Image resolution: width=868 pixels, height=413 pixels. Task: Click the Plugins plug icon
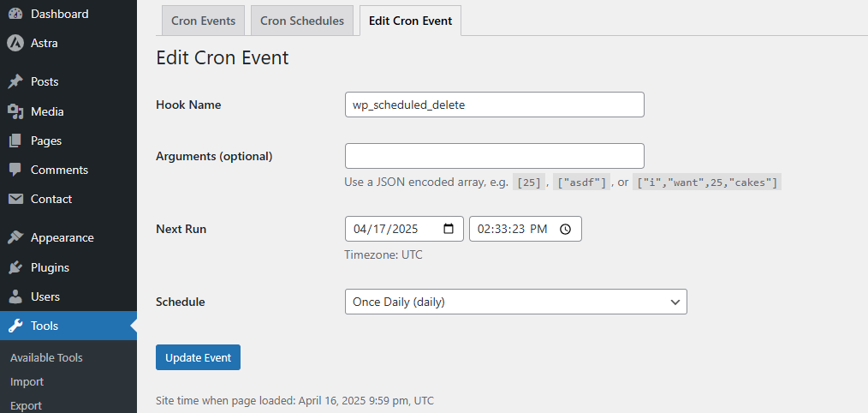coord(15,267)
